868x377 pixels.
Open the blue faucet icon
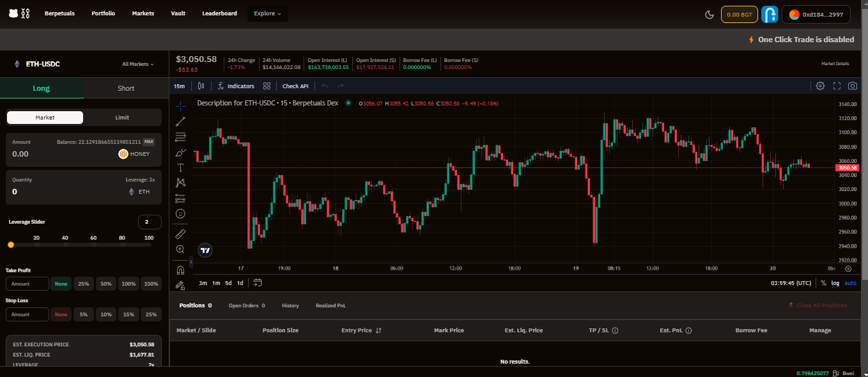pos(770,14)
